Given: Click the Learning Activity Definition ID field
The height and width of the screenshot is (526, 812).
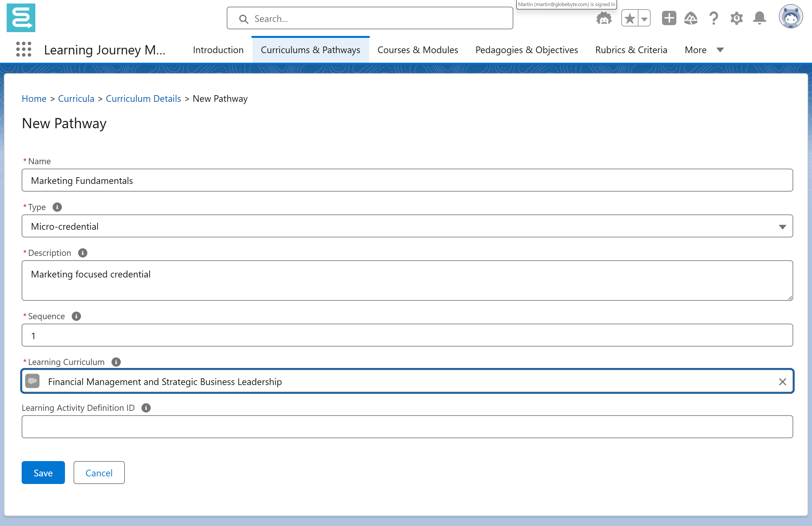Looking at the screenshot, I should (x=407, y=426).
